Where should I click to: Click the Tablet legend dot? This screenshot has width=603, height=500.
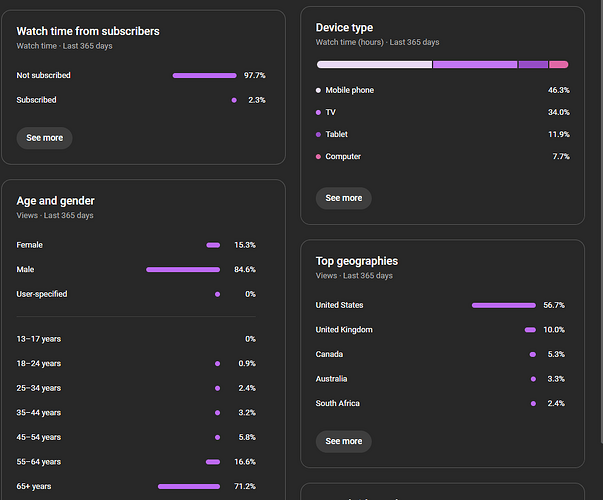pyautogui.click(x=319, y=134)
